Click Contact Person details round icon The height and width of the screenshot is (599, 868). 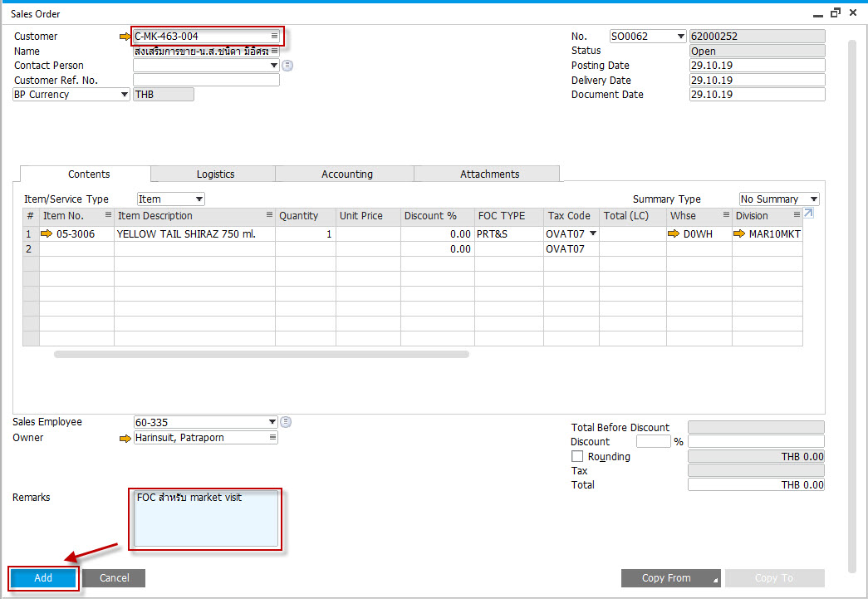click(x=287, y=66)
